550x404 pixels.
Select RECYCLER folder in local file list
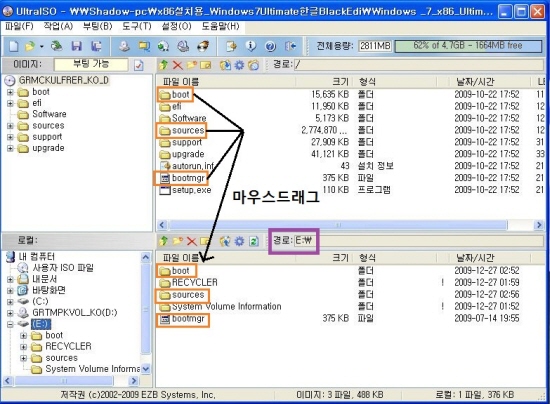tap(188, 283)
